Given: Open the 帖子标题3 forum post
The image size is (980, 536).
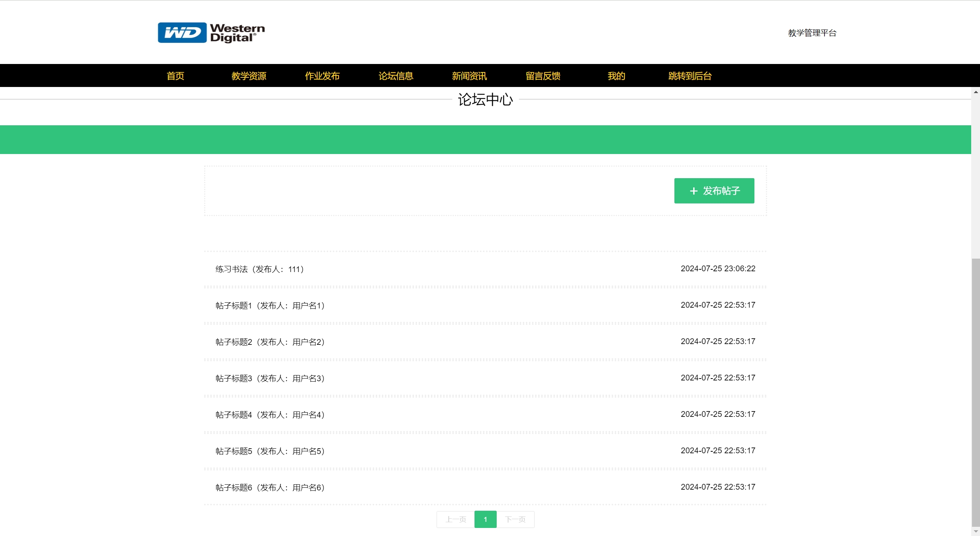Looking at the screenshot, I should pyautogui.click(x=270, y=379).
